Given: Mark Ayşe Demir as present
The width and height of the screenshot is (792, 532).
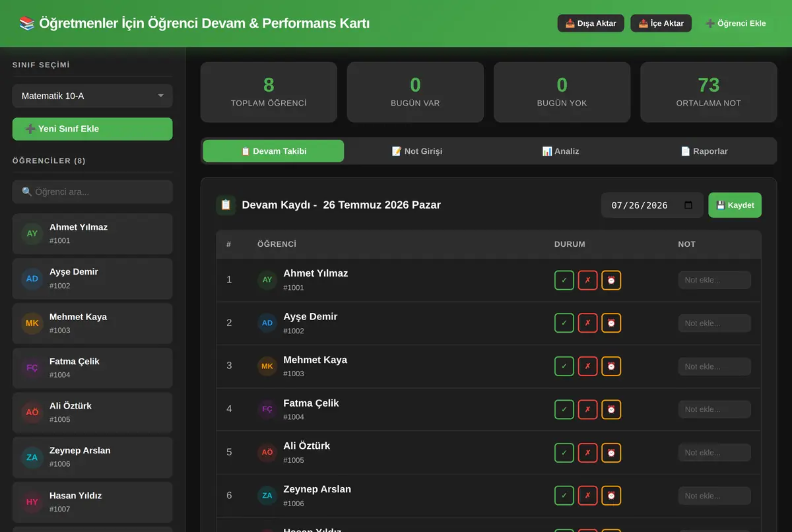Looking at the screenshot, I should (x=564, y=323).
